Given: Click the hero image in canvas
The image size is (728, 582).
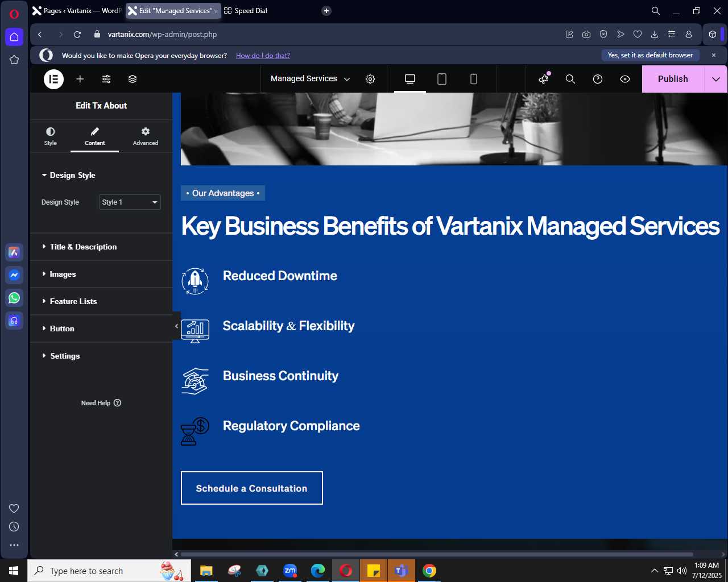Looking at the screenshot, I should (454, 129).
